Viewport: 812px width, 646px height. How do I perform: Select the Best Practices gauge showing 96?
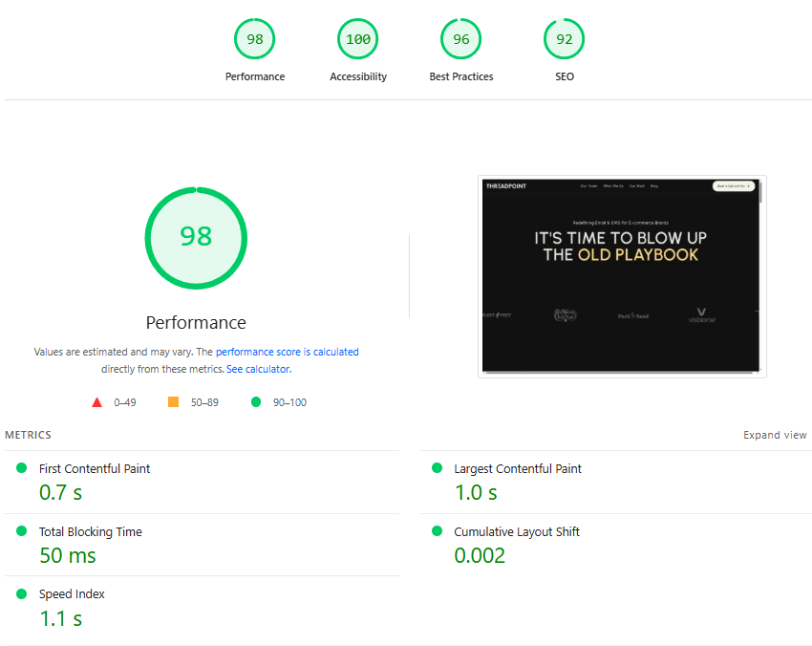[461, 39]
